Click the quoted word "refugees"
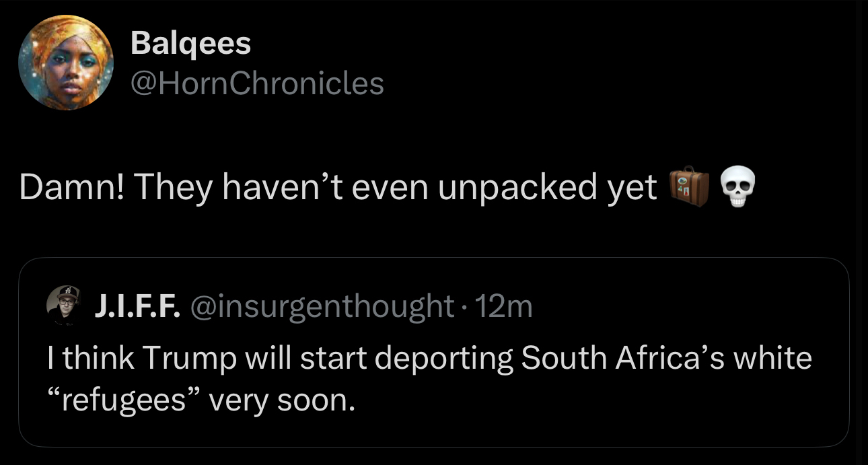This screenshot has height=465, width=868. [x=124, y=402]
